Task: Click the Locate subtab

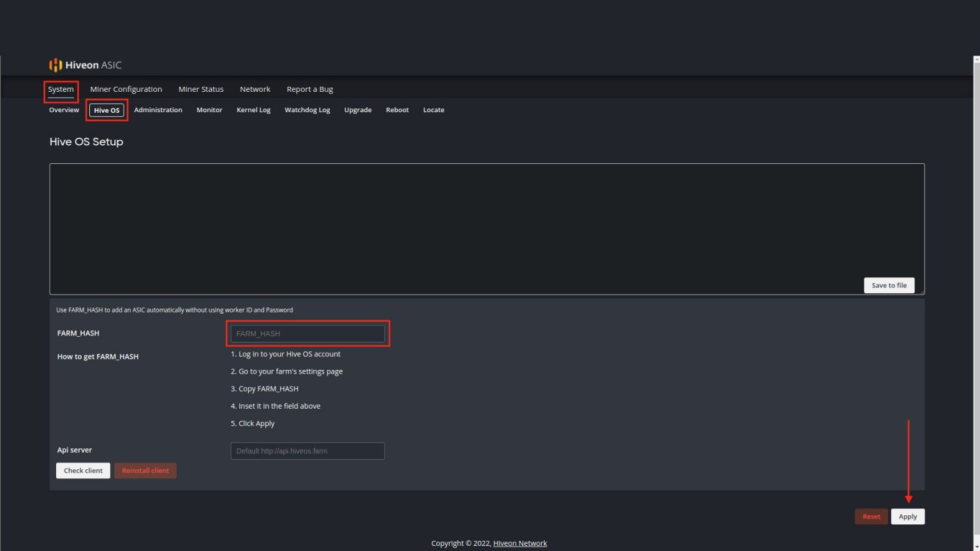Action: [433, 110]
